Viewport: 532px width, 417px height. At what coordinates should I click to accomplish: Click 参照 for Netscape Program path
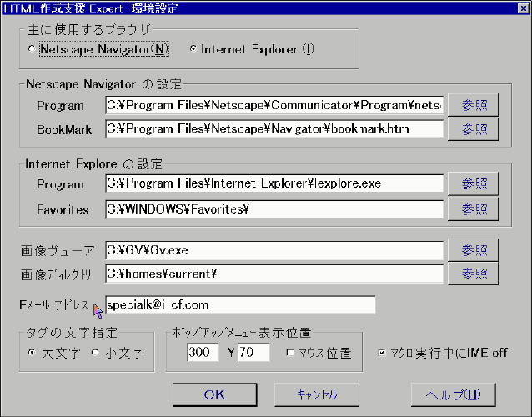point(474,105)
